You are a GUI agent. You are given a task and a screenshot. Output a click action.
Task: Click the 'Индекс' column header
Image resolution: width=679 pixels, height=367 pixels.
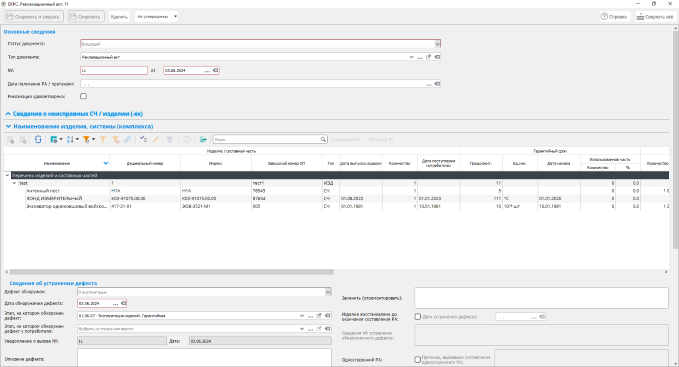(x=216, y=163)
